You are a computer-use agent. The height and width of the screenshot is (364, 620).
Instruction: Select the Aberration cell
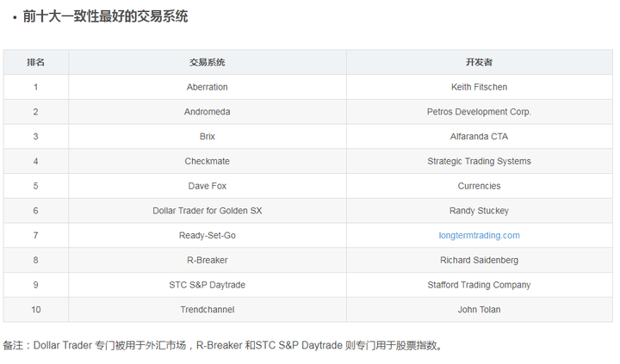208,88
